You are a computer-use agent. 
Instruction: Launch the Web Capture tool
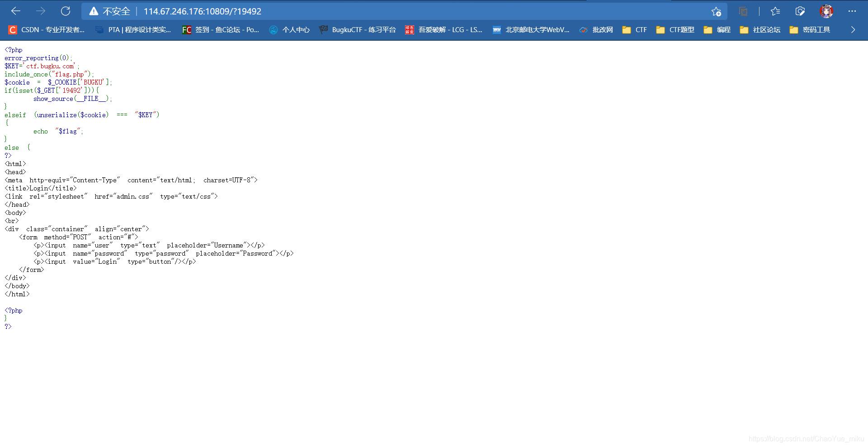point(800,11)
